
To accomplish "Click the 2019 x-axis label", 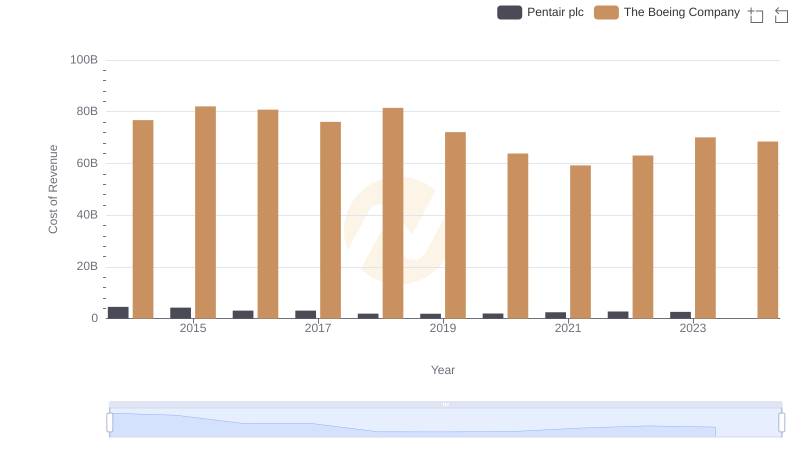I will pos(443,328).
